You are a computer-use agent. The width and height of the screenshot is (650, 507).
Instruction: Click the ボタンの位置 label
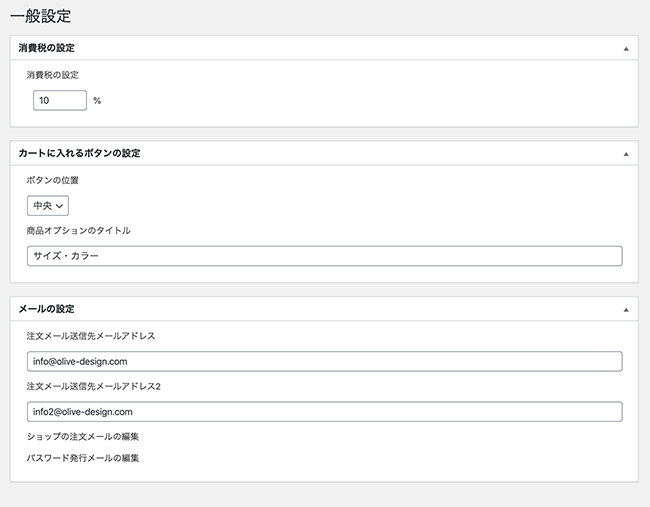(52, 180)
